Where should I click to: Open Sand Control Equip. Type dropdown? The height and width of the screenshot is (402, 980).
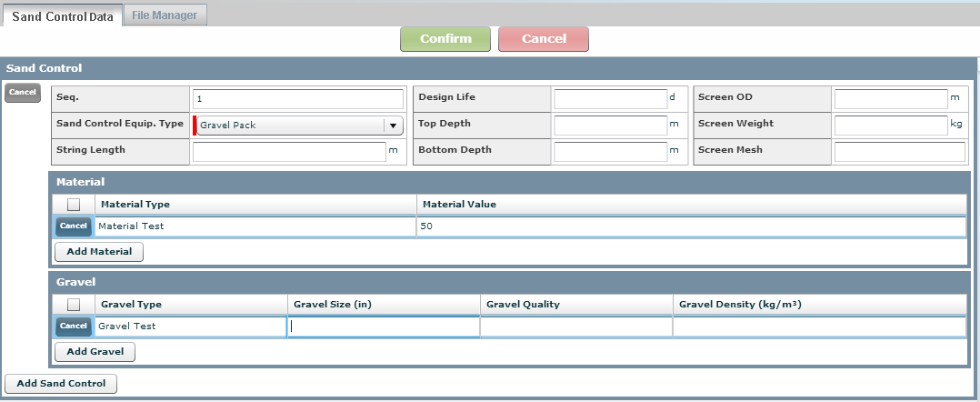[393, 126]
